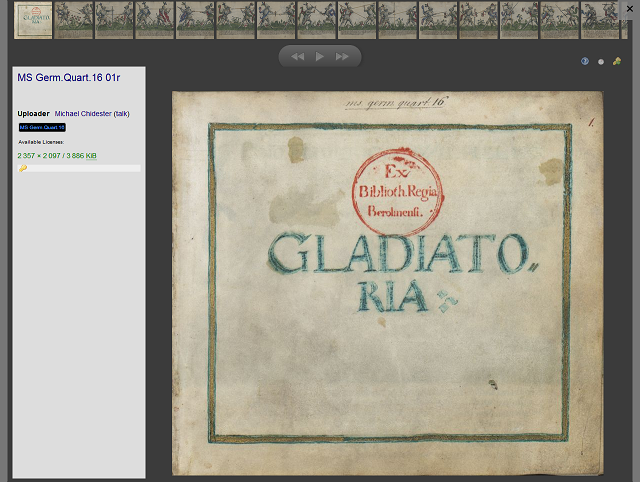Click the blue help question-mark icon
Screen dimensions: 640x482
(x=585, y=62)
